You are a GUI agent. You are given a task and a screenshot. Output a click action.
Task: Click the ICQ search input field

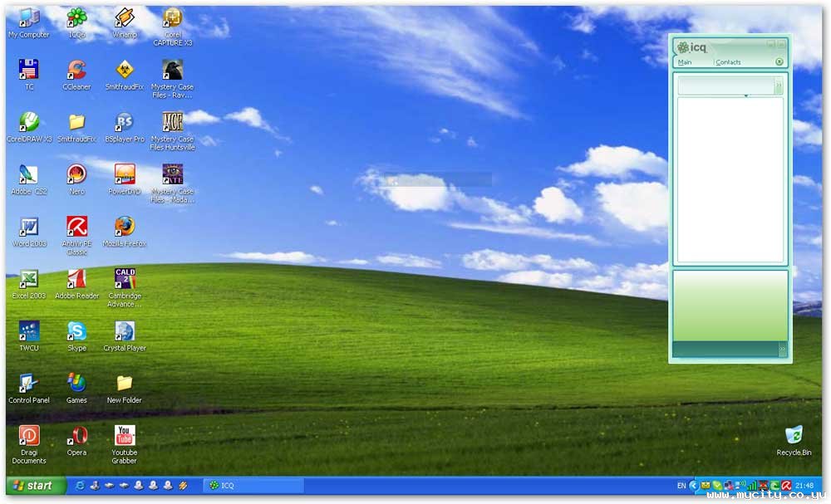(x=726, y=86)
